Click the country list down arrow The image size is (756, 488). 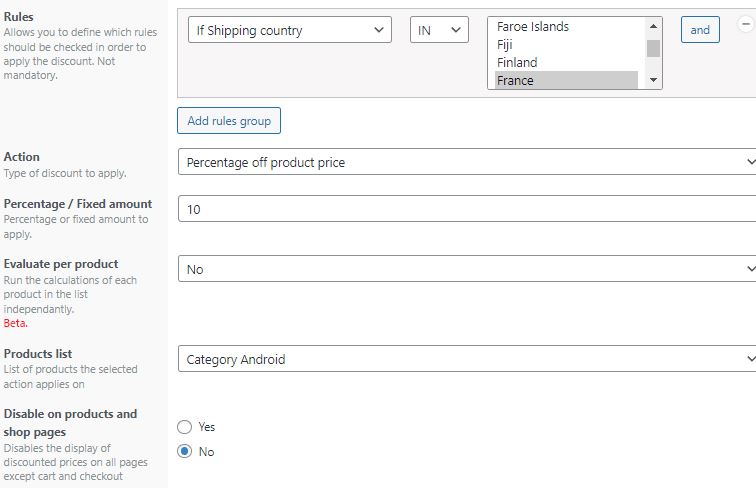point(653,80)
